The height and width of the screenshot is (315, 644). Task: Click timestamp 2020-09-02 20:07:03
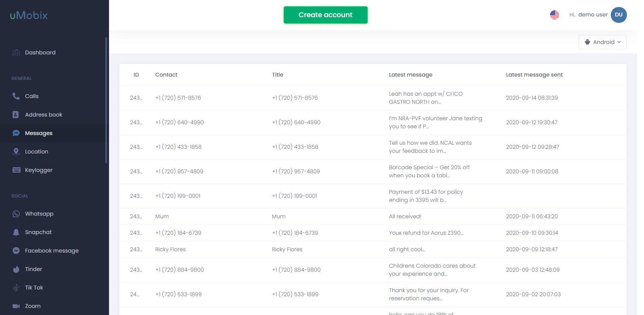coord(533,294)
